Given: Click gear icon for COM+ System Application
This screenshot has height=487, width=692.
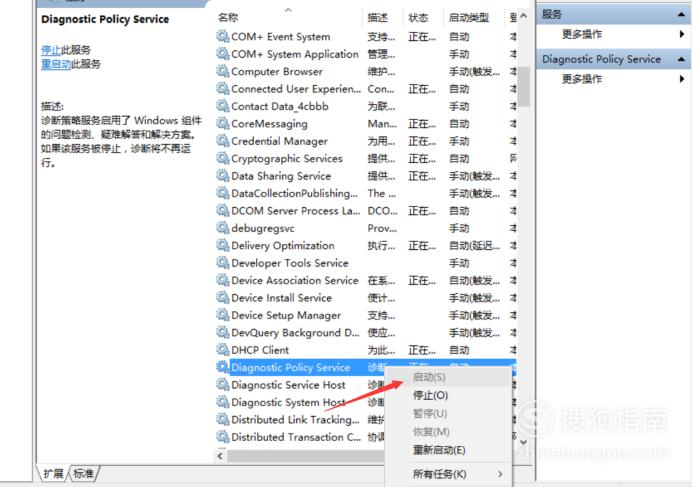Looking at the screenshot, I should pyautogui.click(x=223, y=54).
